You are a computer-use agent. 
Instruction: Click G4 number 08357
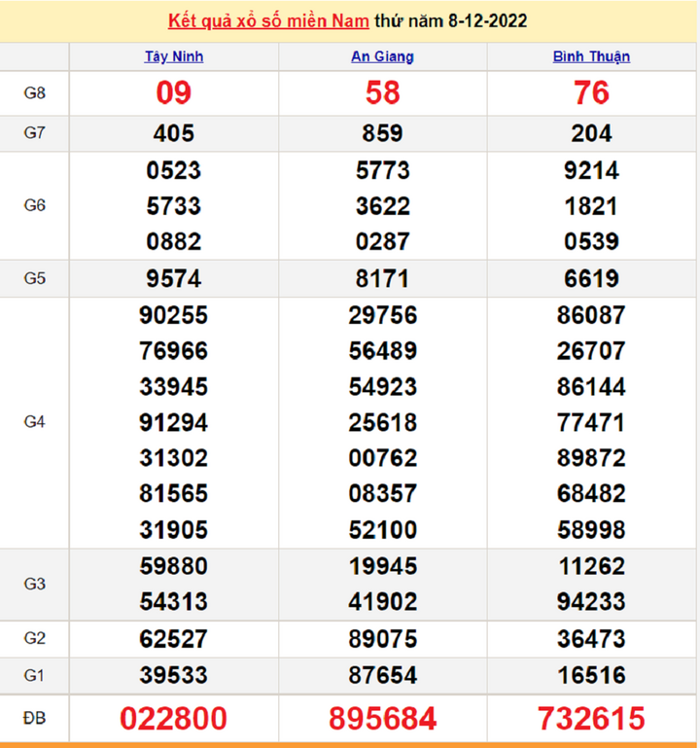tap(382, 494)
